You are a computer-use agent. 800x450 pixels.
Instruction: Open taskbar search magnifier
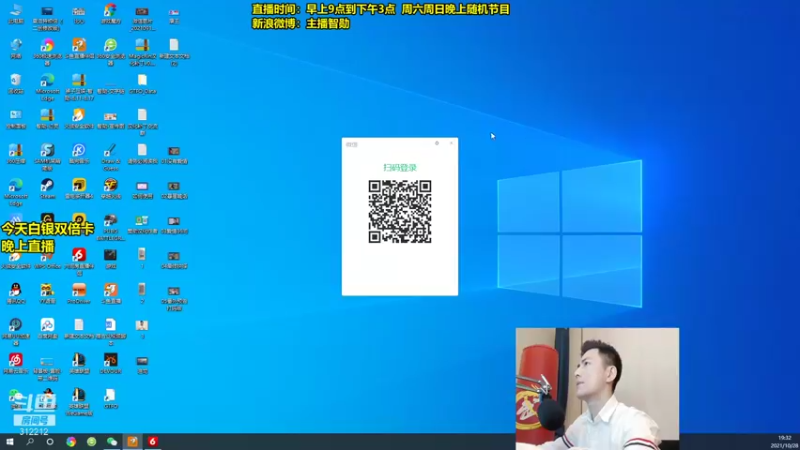point(30,441)
